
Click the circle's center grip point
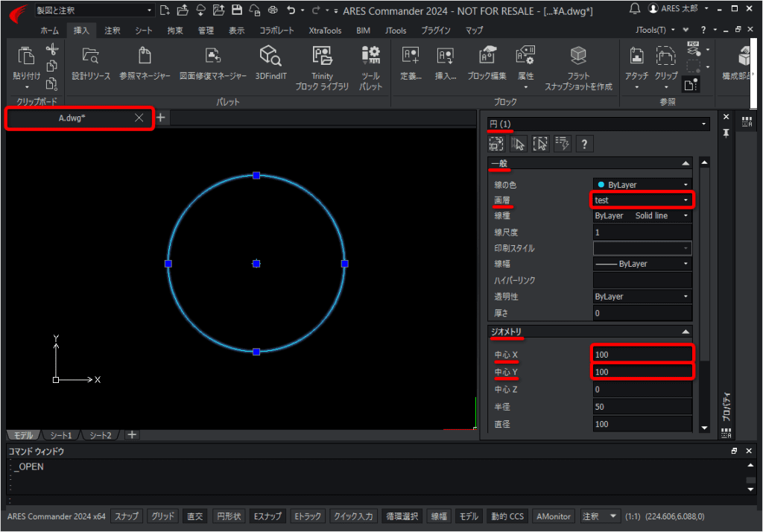(256, 264)
